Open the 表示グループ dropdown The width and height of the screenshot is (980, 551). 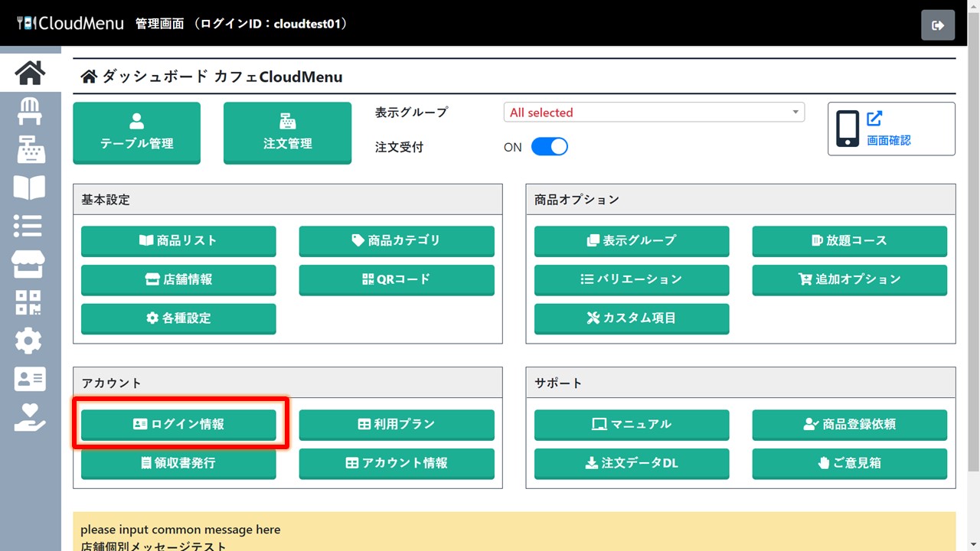tap(654, 112)
